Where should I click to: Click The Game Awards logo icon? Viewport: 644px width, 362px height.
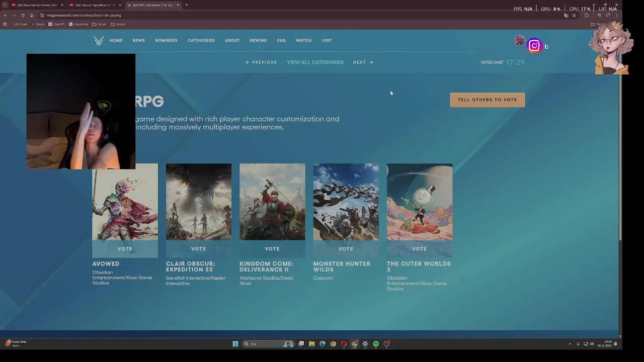99,41
